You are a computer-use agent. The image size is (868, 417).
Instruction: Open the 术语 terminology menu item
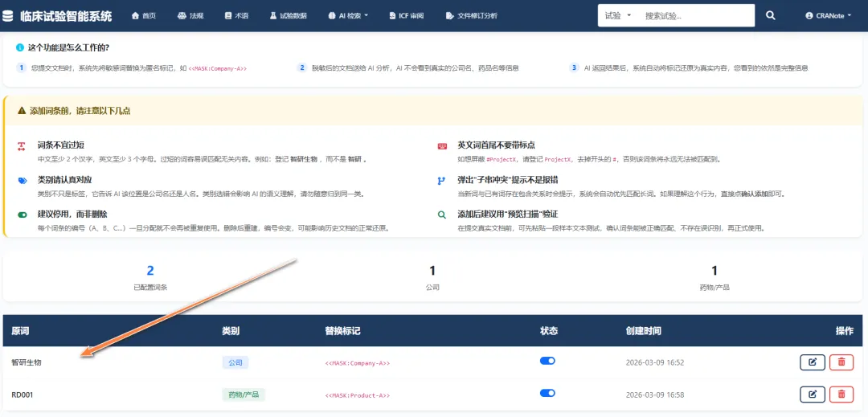pyautogui.click(x=237, y=16)
